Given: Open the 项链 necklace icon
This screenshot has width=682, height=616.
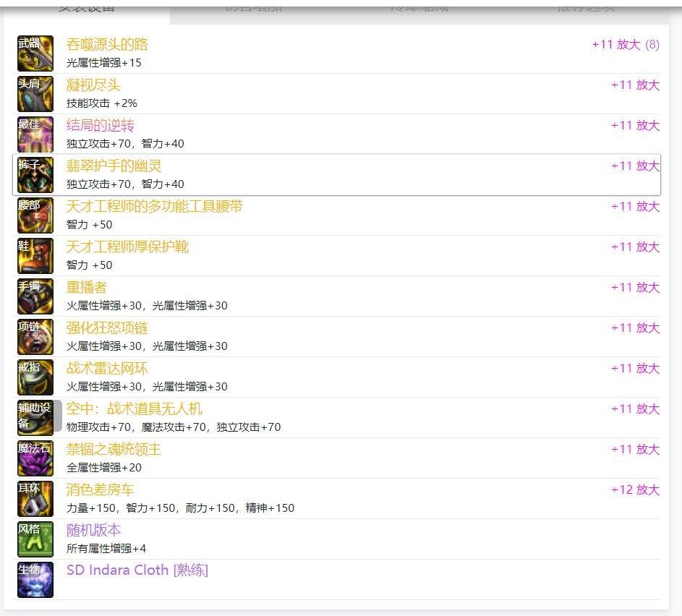Looking at the screenshot, I should tap(35, 336).
